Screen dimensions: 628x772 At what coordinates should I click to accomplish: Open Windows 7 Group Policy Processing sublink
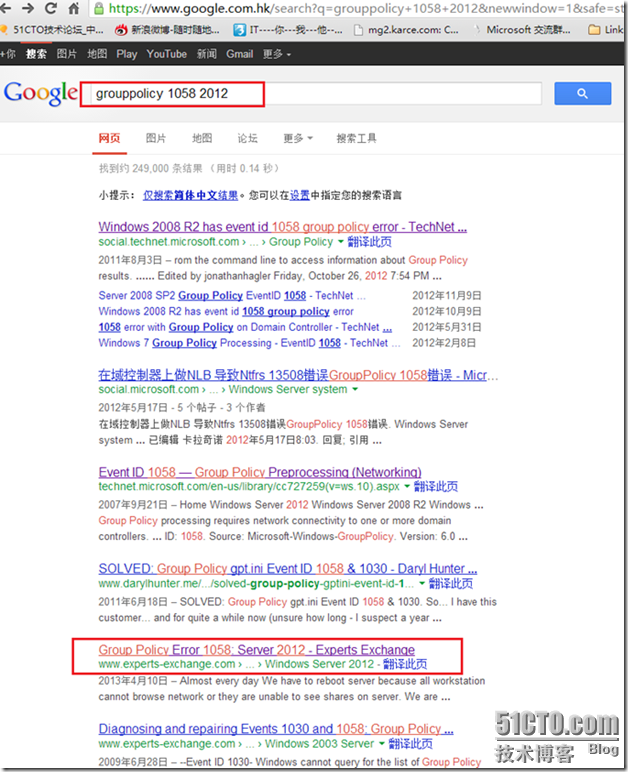250,343
